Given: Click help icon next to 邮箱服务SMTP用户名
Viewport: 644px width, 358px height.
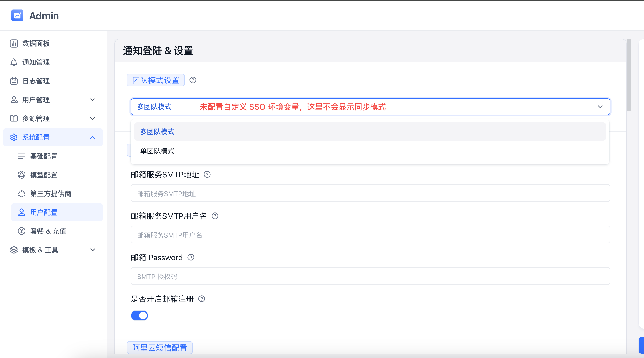Looking at the screenshot, I should click(215, 216).
